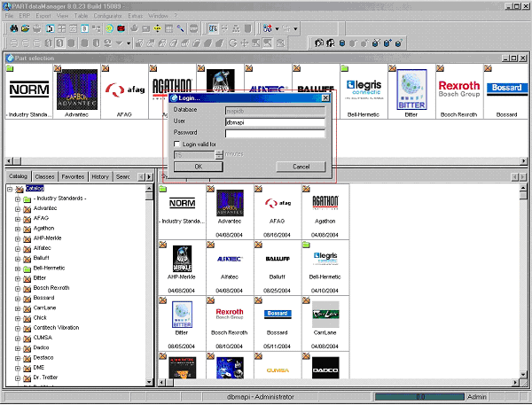Click the printer icon in top toolbar

[x=37, y=28]
